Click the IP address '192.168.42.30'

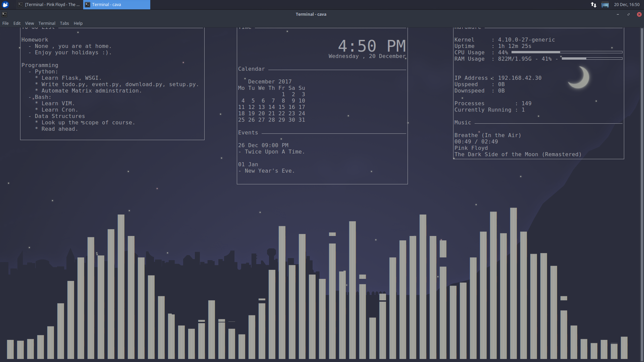tap(520, 78)
